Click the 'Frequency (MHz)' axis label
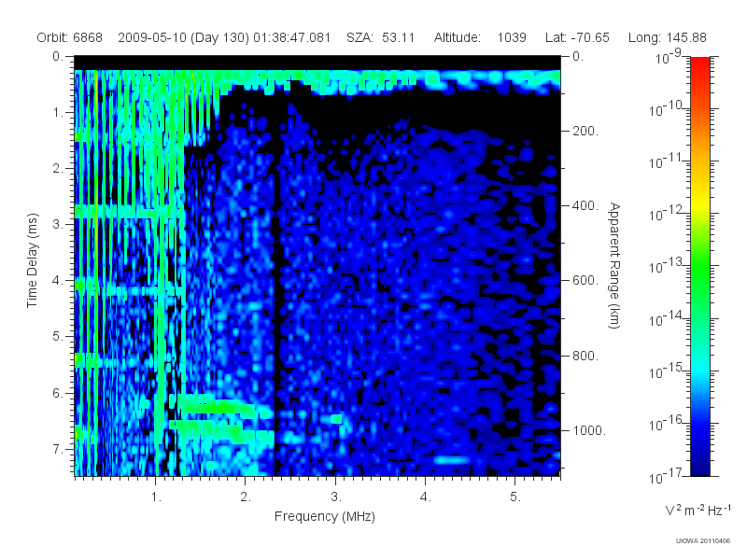Viewport: 747px width, 560px height. coord(324,516)
